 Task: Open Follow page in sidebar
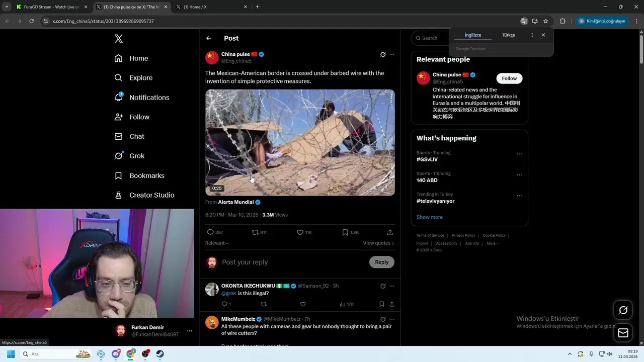[x=132, y=117]
